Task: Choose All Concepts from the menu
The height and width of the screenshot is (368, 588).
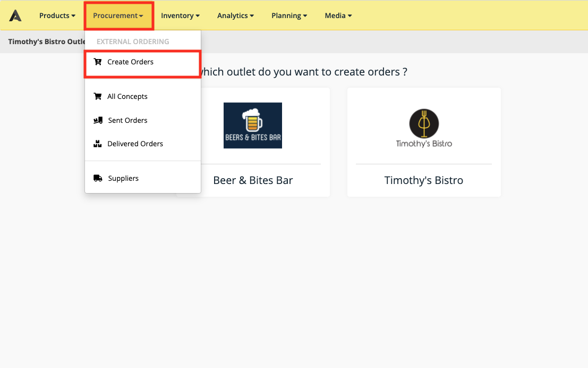Action: coord(127,96)
